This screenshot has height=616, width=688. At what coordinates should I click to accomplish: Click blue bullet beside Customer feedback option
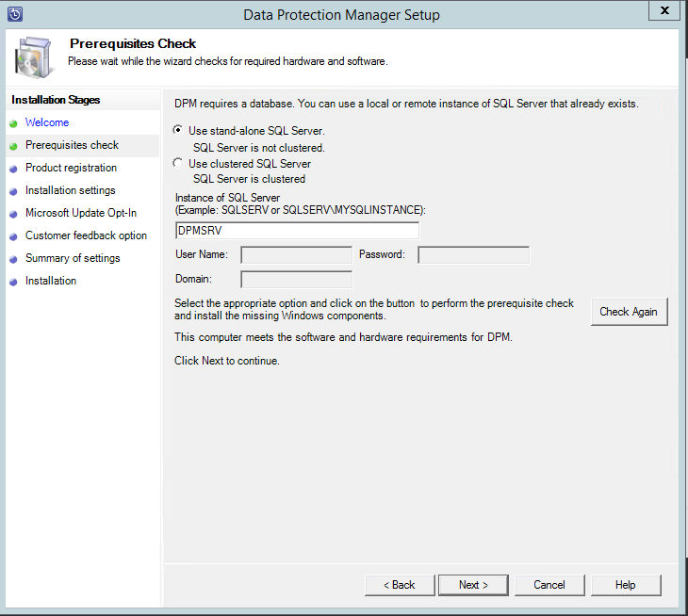pyautogui.click(x=13, y=236)
